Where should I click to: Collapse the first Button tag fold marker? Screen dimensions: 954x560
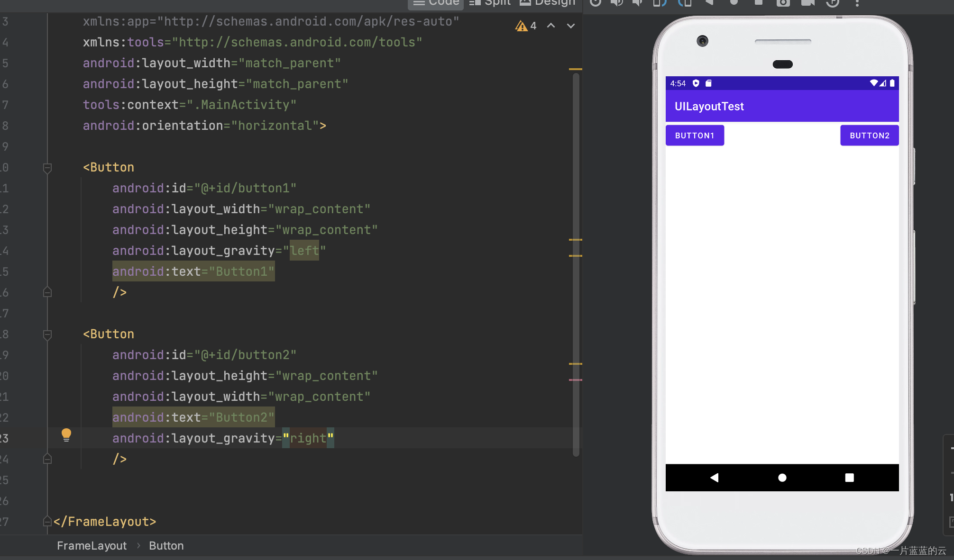(47, 168)
